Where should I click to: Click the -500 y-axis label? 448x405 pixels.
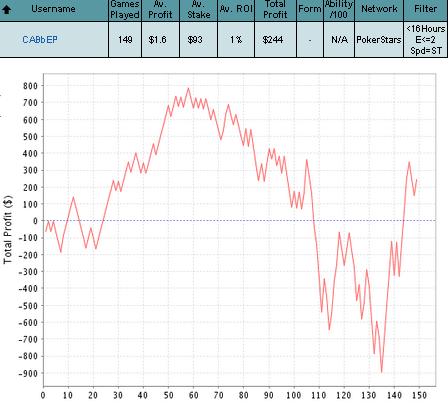point(28,306)
